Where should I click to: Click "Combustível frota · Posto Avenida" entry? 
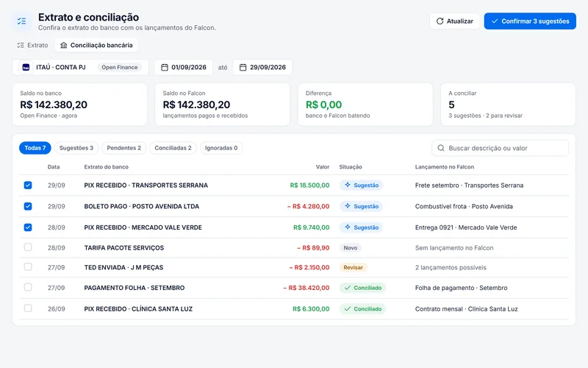tap(464, 206)
